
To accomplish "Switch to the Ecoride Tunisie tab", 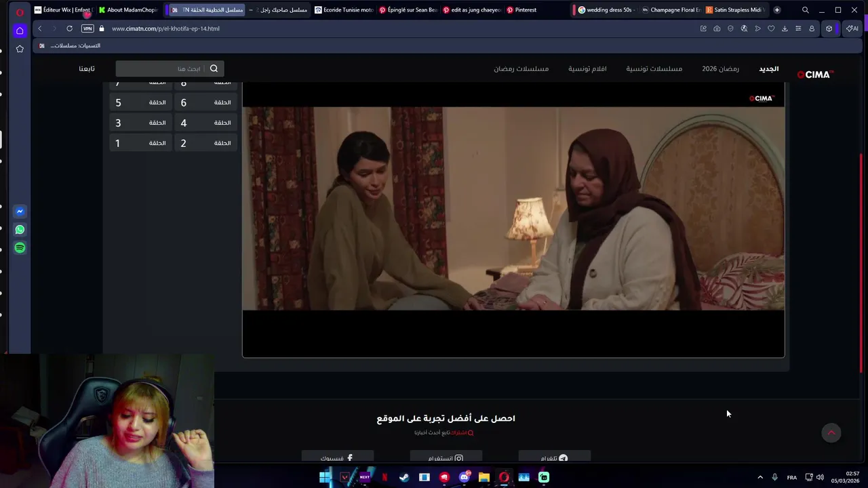I will coord(344,10).
